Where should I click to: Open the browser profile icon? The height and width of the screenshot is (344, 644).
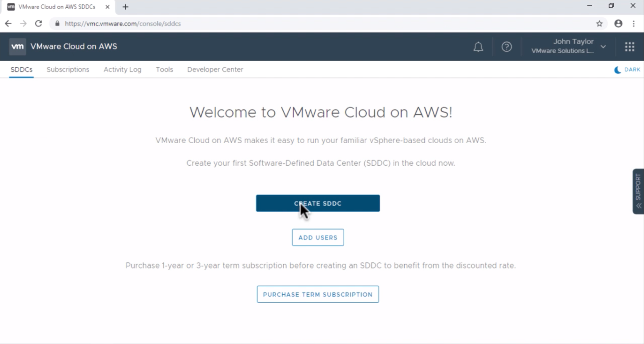(618, 23)
